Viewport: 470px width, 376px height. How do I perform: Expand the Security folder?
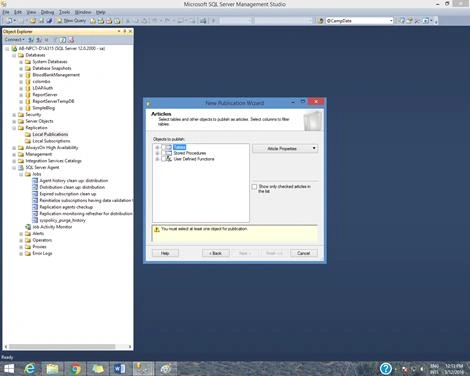pyautogui.click(x=14, y=115)
